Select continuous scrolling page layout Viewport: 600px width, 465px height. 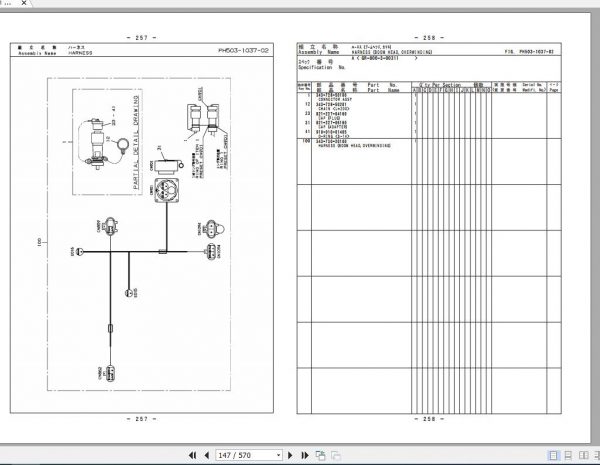click(x=568, y=455)
